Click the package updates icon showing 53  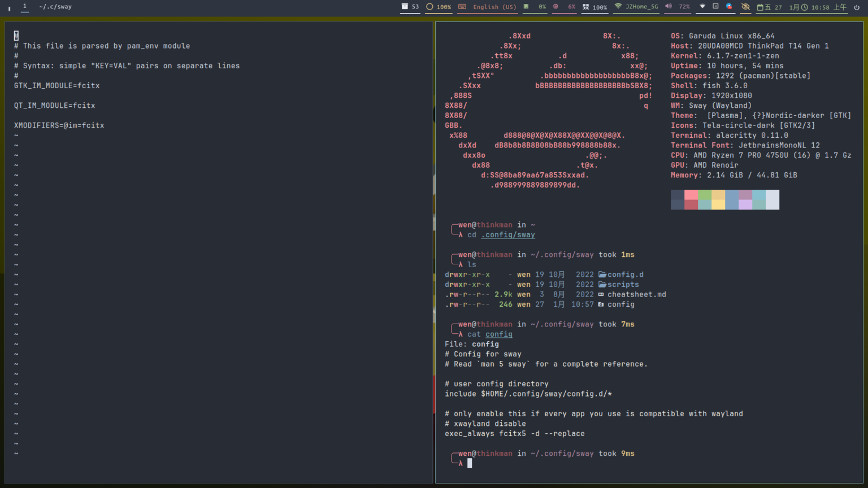[x=410, y=7]
